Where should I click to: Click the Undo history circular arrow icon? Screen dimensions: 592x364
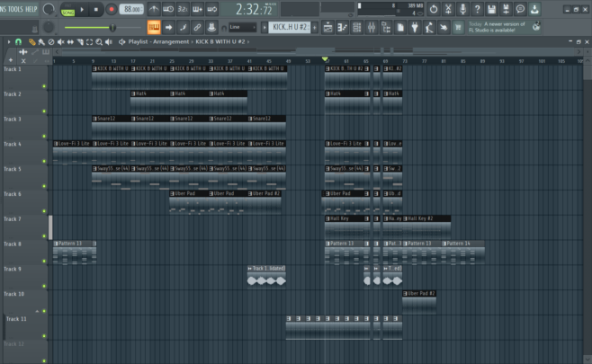[x=433, y=9]
